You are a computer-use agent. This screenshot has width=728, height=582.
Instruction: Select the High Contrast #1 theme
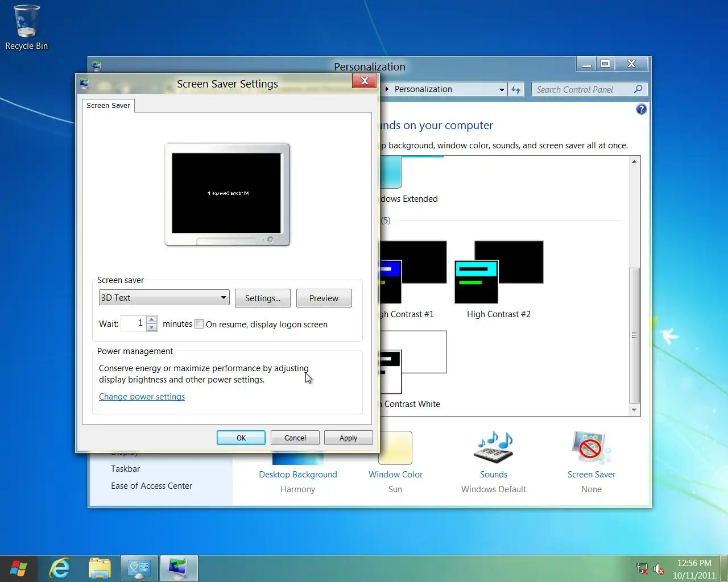[x=413, y=280]
